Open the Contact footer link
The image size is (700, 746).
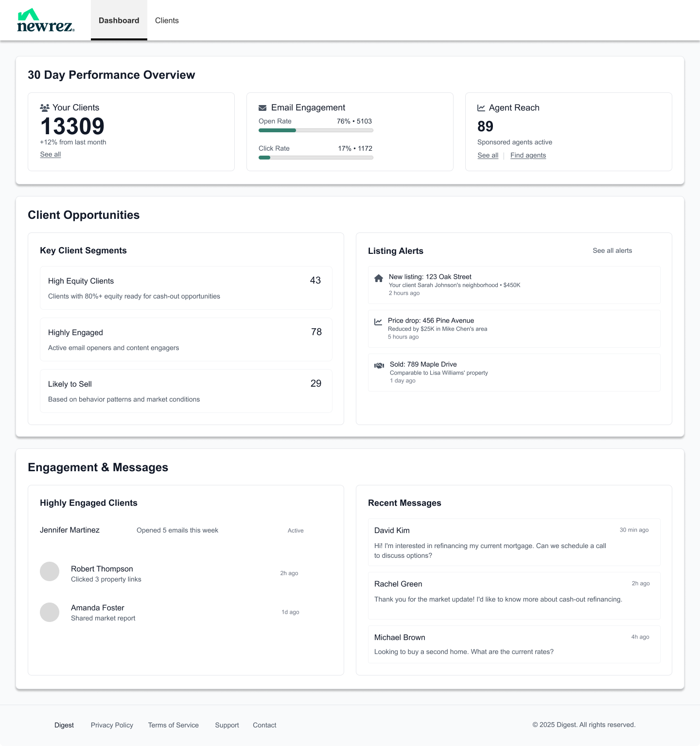click(x=264, y=725)
